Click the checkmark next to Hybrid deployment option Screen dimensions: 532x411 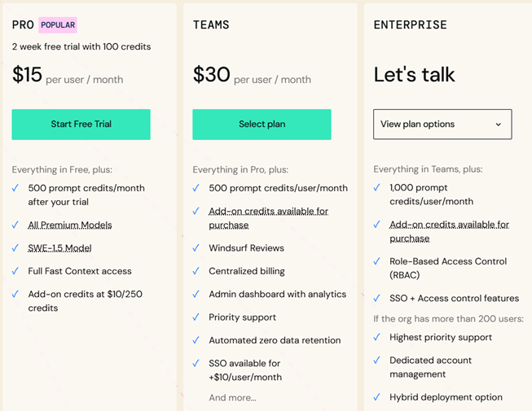pyautogui.click(x=377, y=397)
